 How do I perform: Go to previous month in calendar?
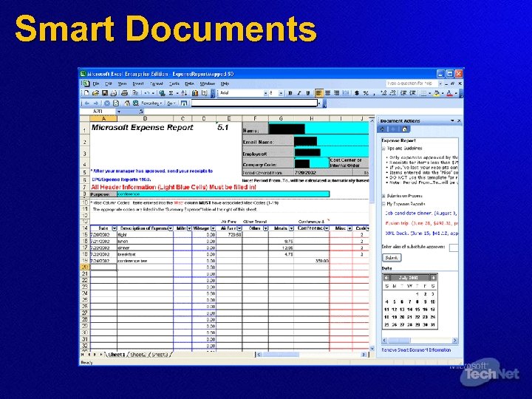click(x=386, y=278)
